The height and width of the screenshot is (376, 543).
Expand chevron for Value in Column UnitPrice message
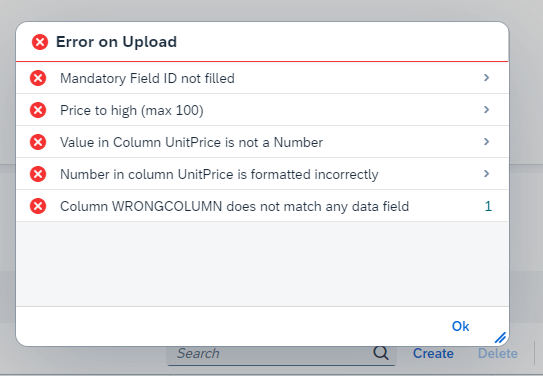[x=487, y=142]
